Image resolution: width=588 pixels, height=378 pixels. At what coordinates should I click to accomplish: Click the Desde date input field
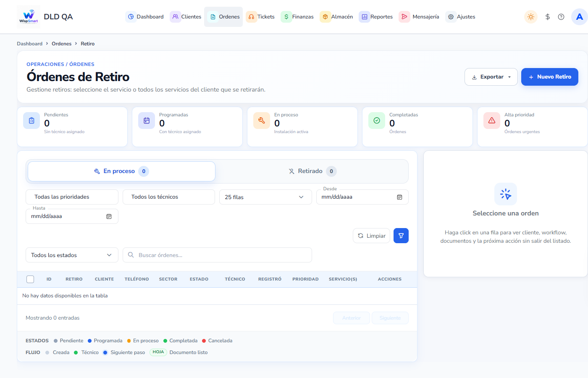[x=362, y=197]
